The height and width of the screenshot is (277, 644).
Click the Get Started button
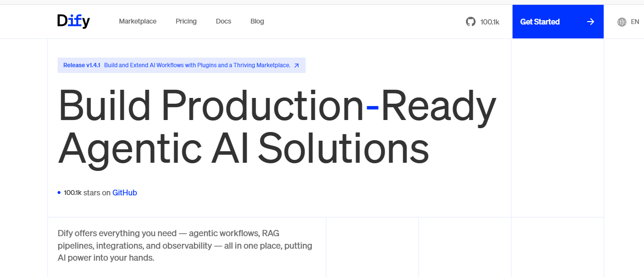[x=558, y=22]
